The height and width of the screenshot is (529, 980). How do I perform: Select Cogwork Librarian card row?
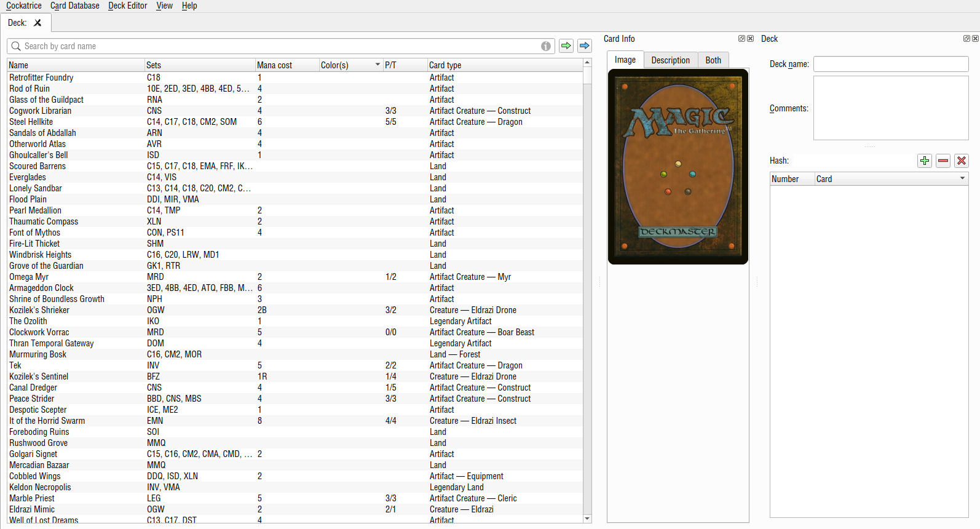coord(295,111)
